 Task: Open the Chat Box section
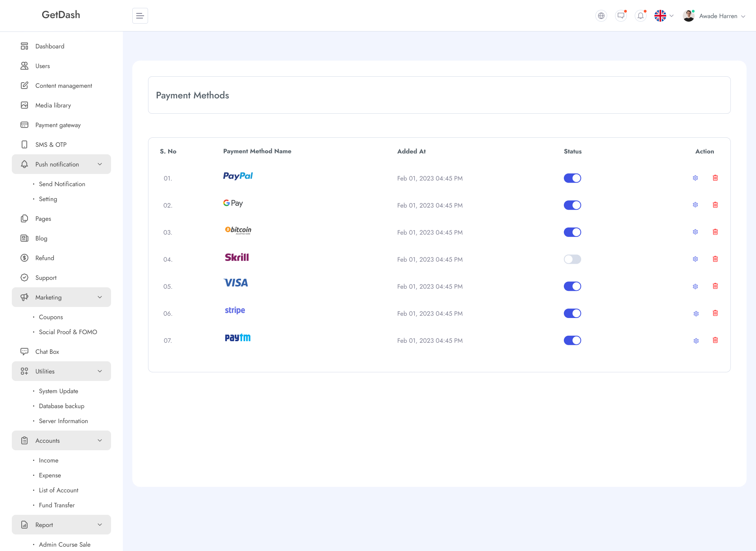coord(47,351)
